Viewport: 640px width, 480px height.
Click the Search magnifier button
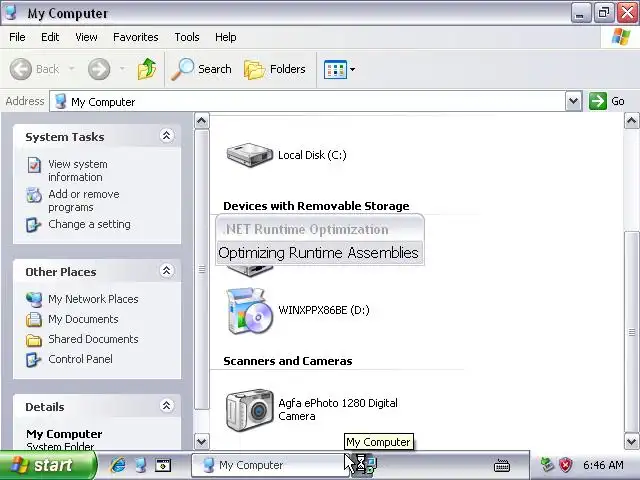click(x=202, y=69)
